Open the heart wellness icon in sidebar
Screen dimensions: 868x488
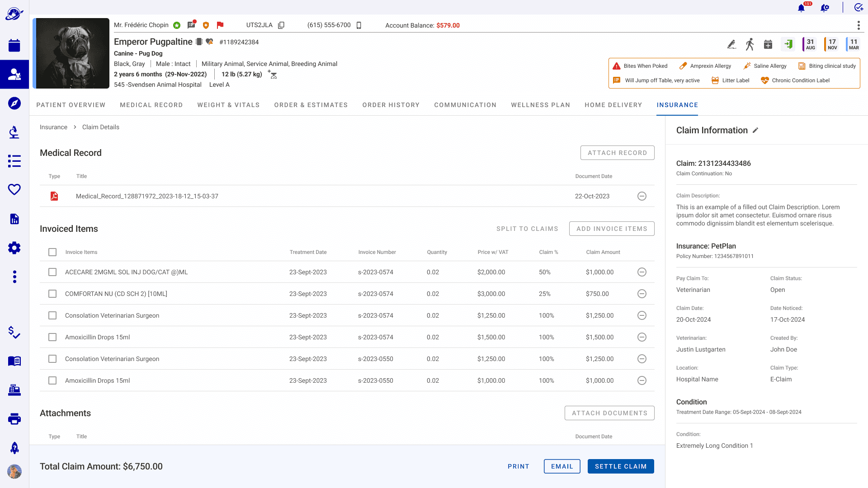click(14, 189)
